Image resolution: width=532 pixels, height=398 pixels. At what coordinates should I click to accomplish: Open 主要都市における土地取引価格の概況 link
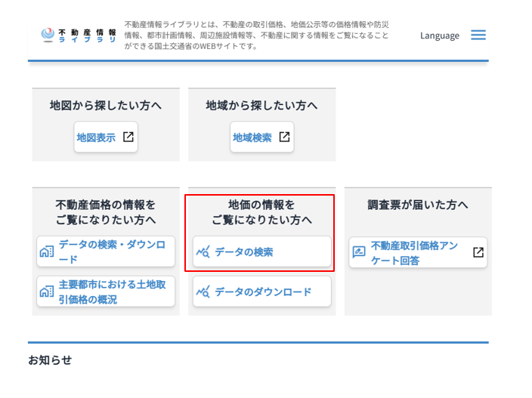[x=111, y=292]
